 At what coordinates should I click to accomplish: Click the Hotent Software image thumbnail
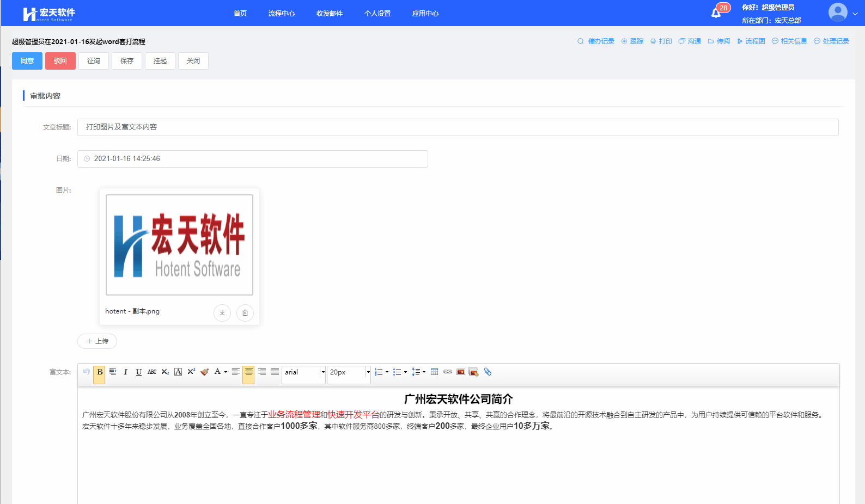(179, 245)
